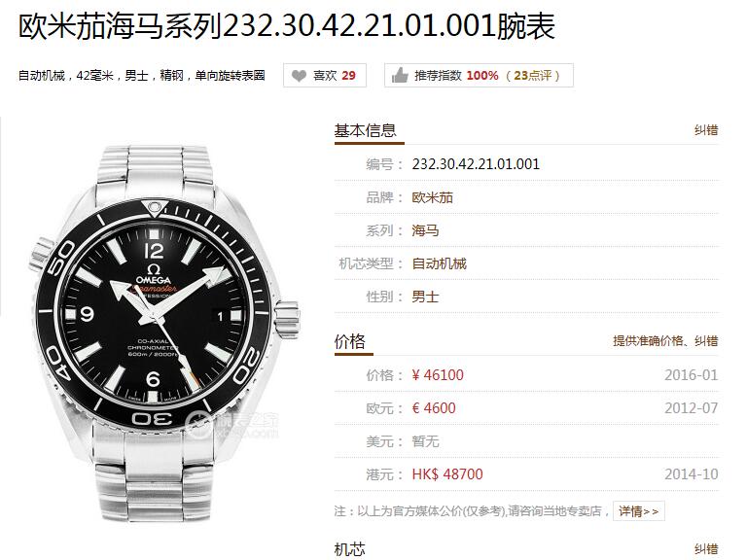Click 纠错 beside 机芯 section
747x560 pixels.
pyautogui.click(x=706, y=549)
